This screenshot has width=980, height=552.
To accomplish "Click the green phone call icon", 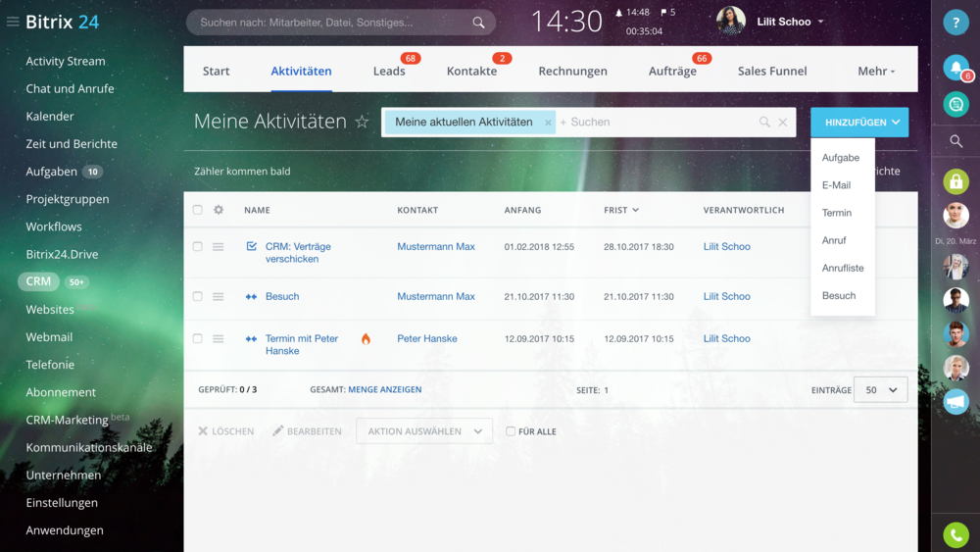I will 955,534.
